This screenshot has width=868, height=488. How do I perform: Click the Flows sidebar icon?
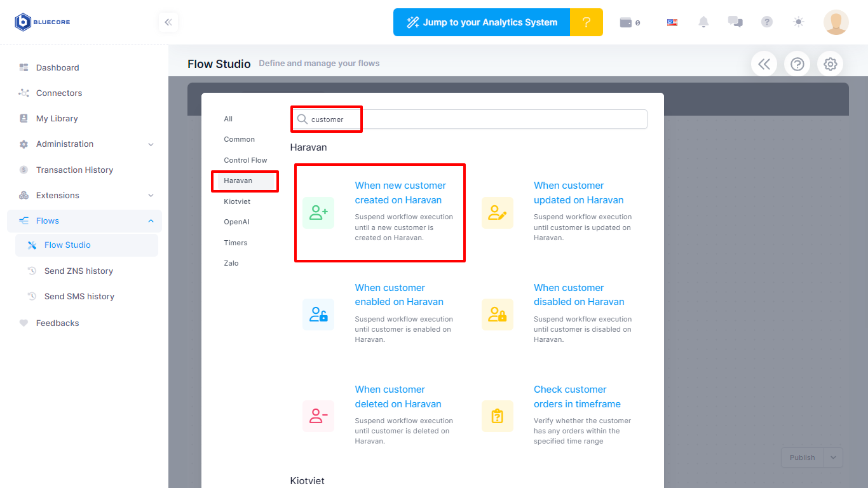[x=24, y=221]
